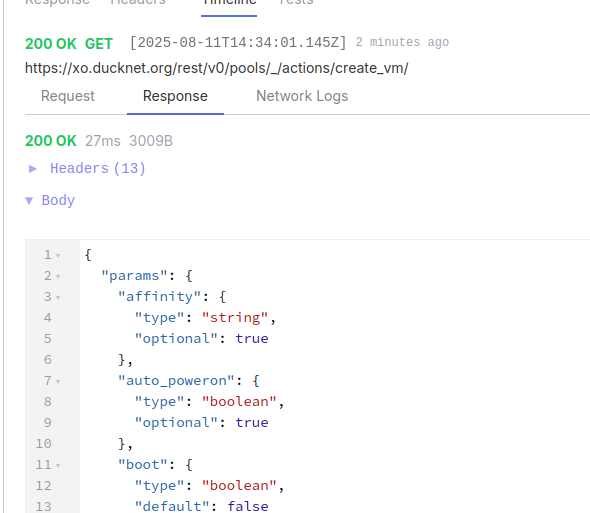Click the "auto_poweron" key name
This screenshot has width=590, height=513.
tap(176, 381)
